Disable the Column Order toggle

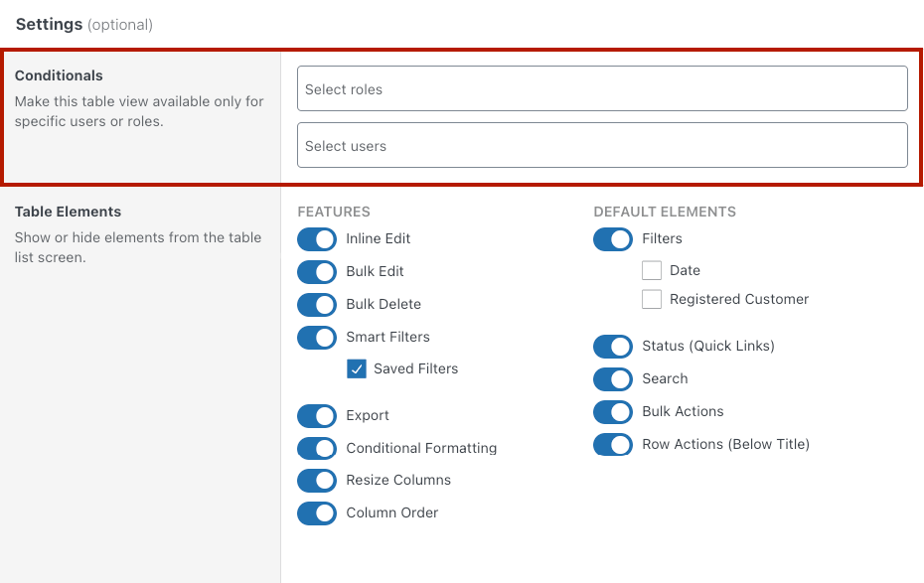317,513
